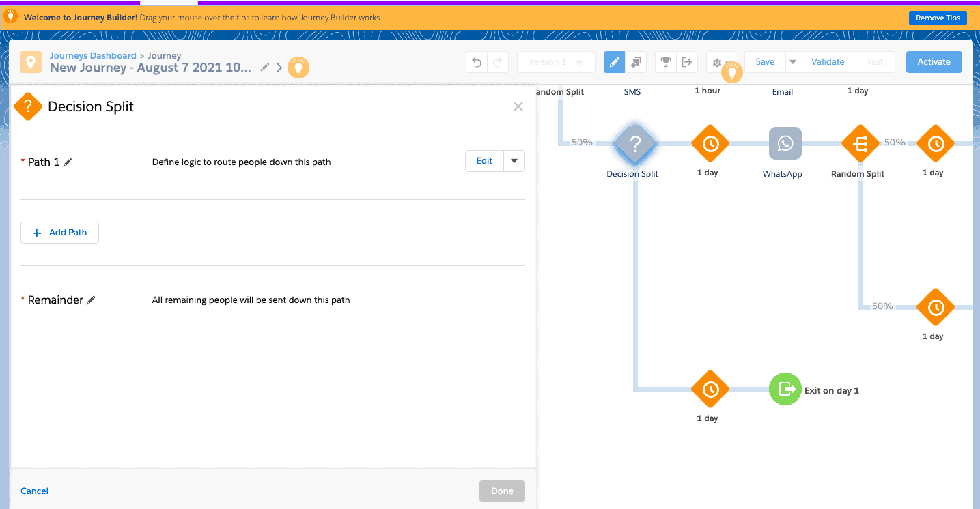
Task: Close the Decision Split panel
Action: [x=518, y=106]
